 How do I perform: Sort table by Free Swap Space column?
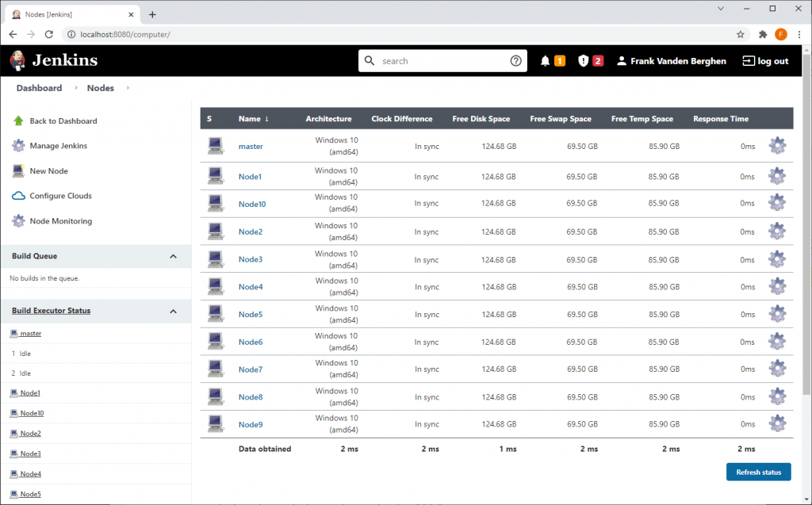561,119
